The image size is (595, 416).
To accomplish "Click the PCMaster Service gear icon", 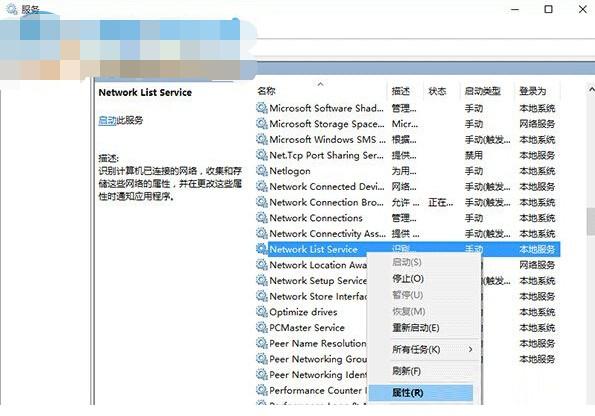I will tap(261, 328).
